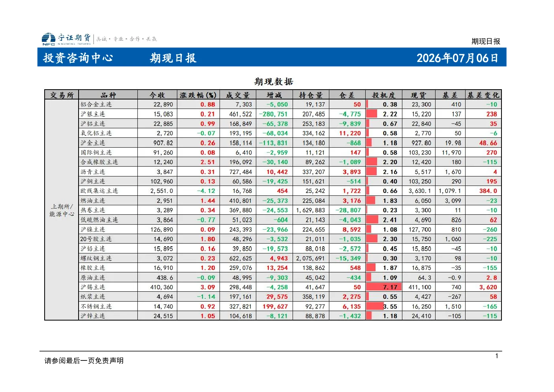
Task: Select the 铝合金主连 row name
Action: [96, 105]
